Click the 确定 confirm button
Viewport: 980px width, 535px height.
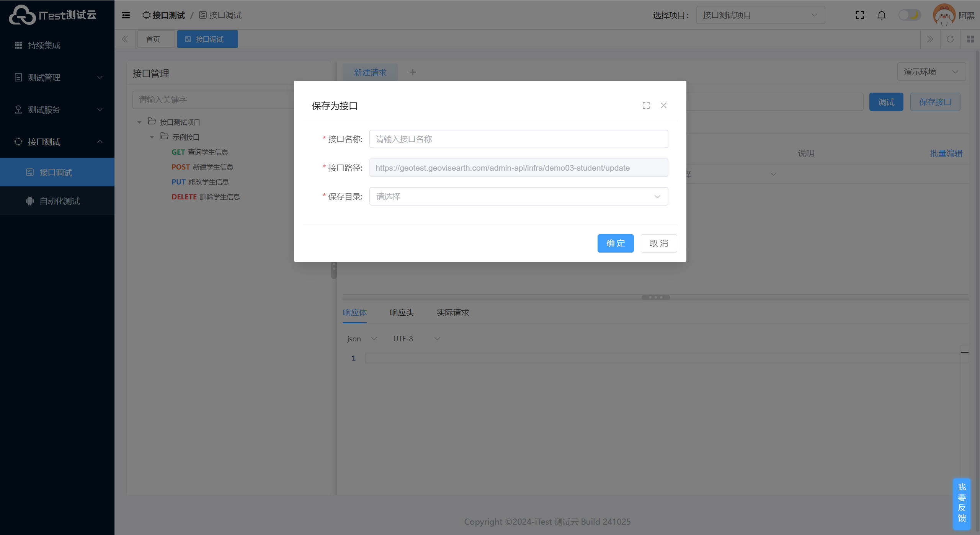(x=615, y=243)
